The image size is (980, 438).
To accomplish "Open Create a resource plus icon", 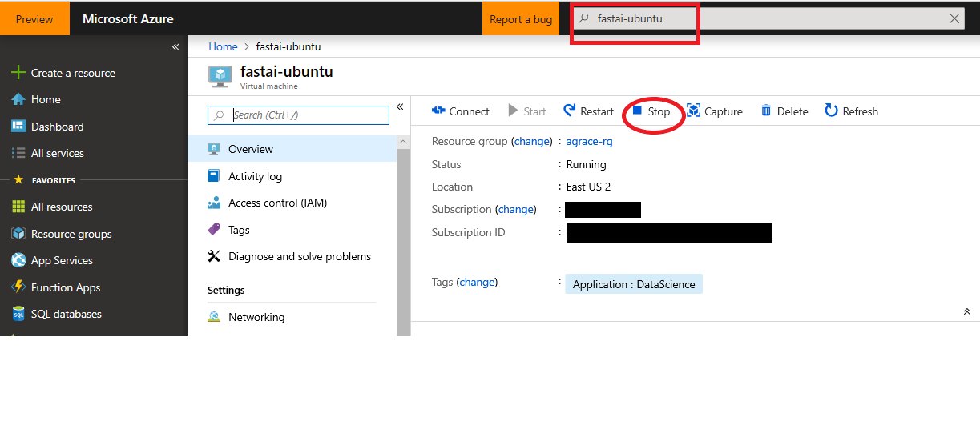I will [x=18, y=73].
